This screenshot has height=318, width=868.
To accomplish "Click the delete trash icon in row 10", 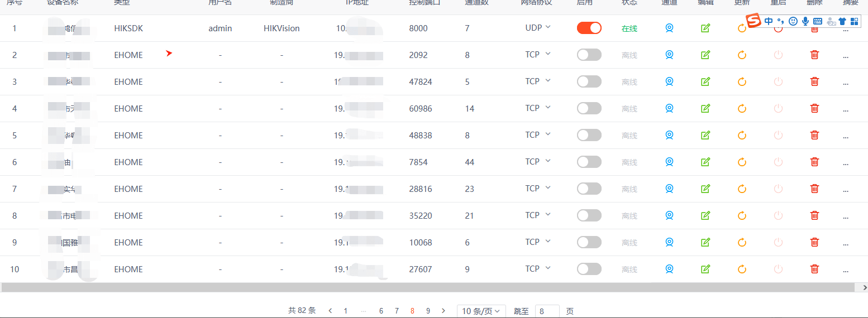I will click(x=814, y=269).
